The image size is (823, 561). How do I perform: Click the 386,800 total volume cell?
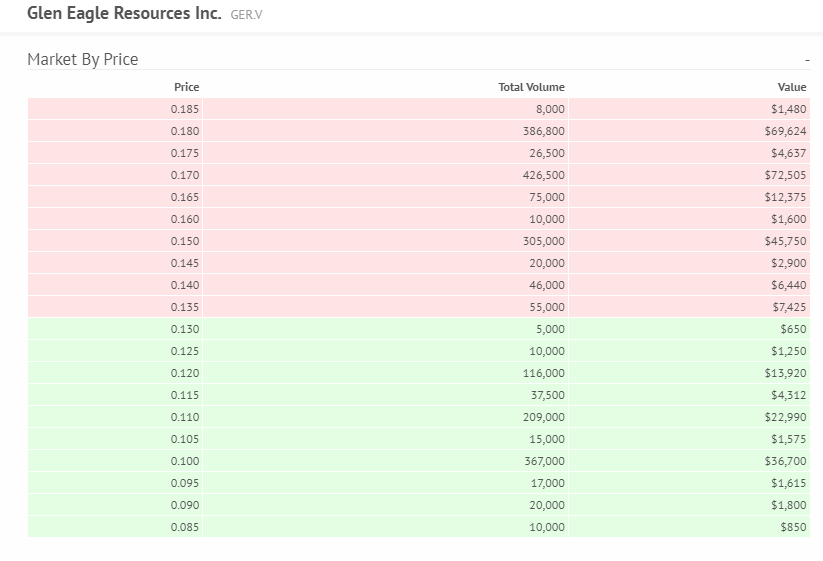pyautogui.click(x=544, y=131)
